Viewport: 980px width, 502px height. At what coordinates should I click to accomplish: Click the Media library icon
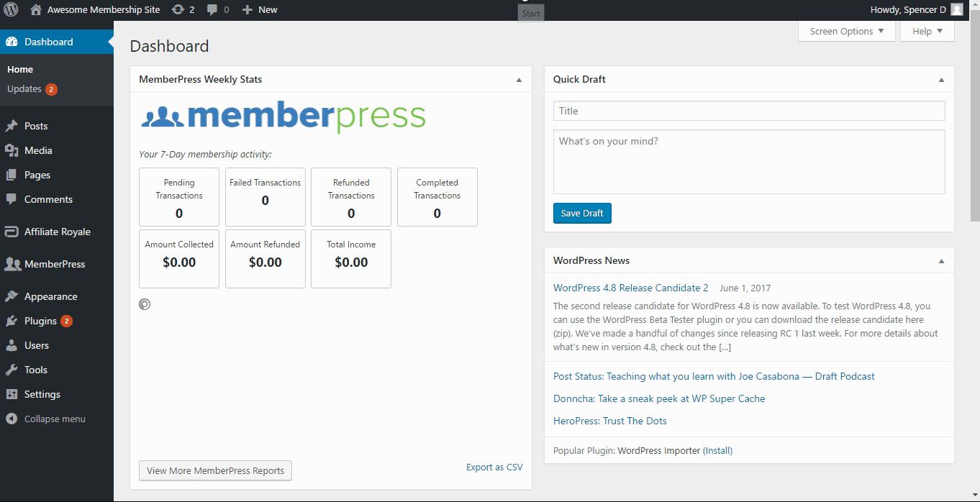[12, 150]
